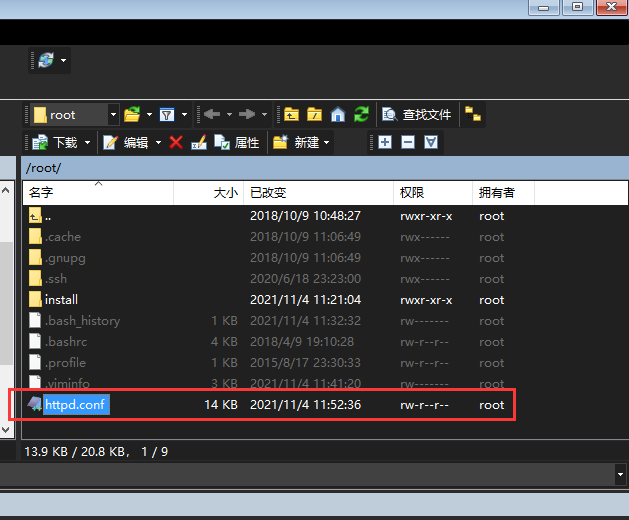The width and height of the screenshot is (629, 520).
Task: Click the directory tree toggle icon
Action: pos(473,114)
